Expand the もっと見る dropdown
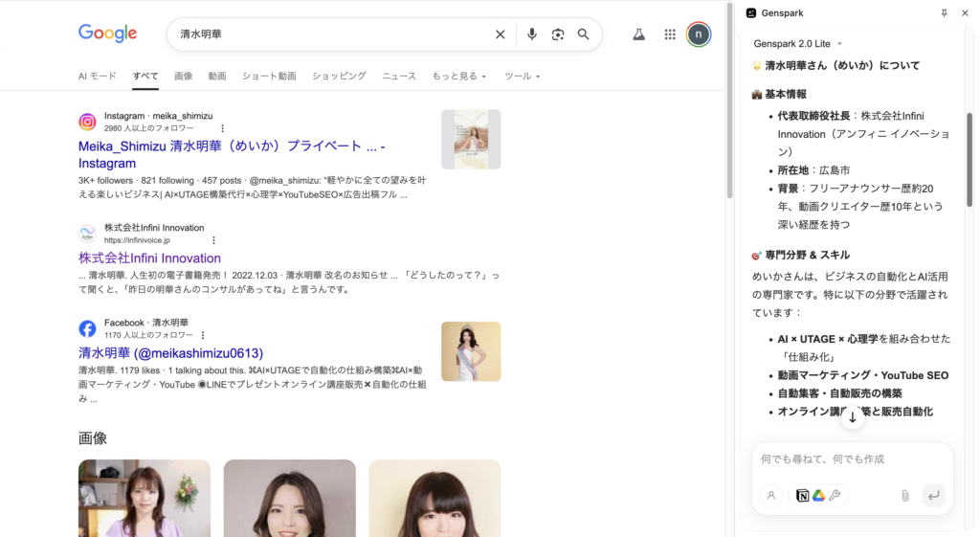This screenshot has width=980, height=537. coord(459,77)
